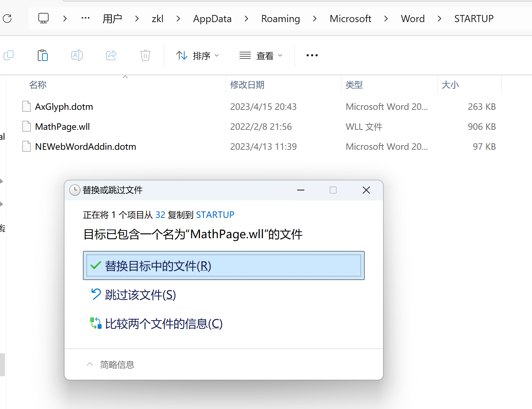Choose 替换目标中的文件(R)
The width and height of the screenshot is (532, 409).
pyautogui.click(x=224, y=266)
